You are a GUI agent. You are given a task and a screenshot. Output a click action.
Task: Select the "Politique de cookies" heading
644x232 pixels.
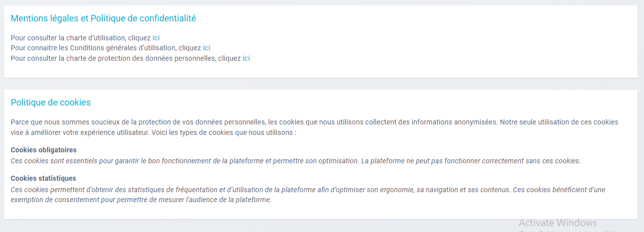click(x=51, y=103)
